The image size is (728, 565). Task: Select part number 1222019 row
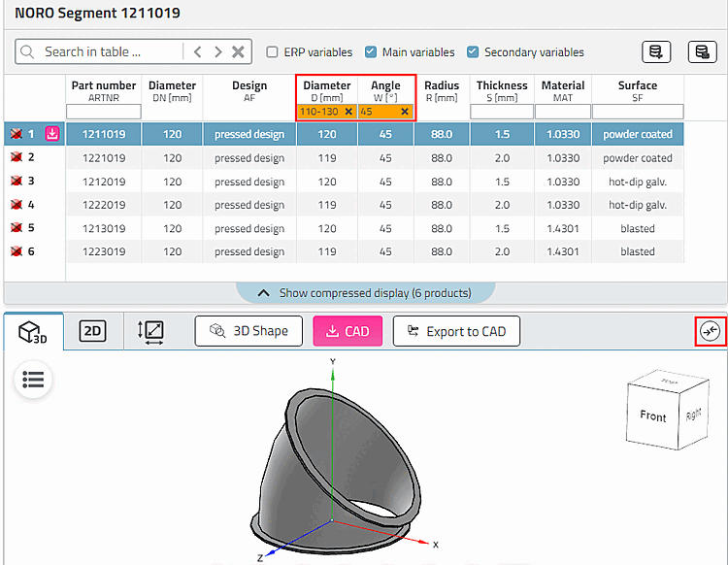[x=104, y=205]
